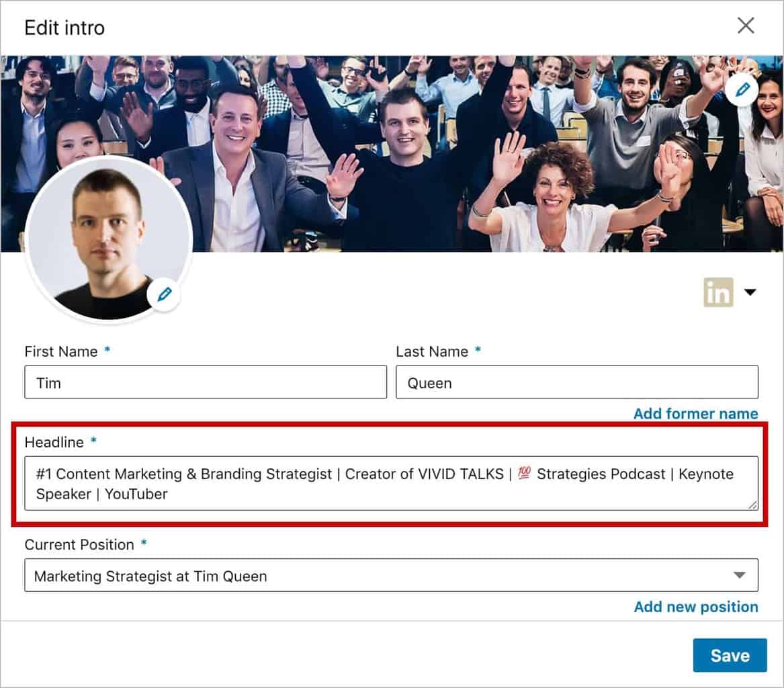Close the Edit intro dialog
Image resolution: width=784 pixels, height=688 pixels.
click(746, 26)
